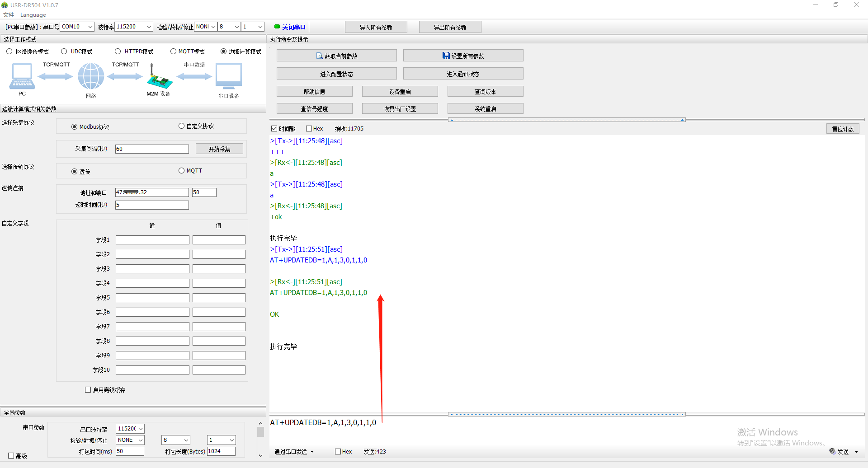Enable the 启用离线缓存 offline cache checkbox
Viewport: 868px width, 468px height.
click(x=88, y=390)
